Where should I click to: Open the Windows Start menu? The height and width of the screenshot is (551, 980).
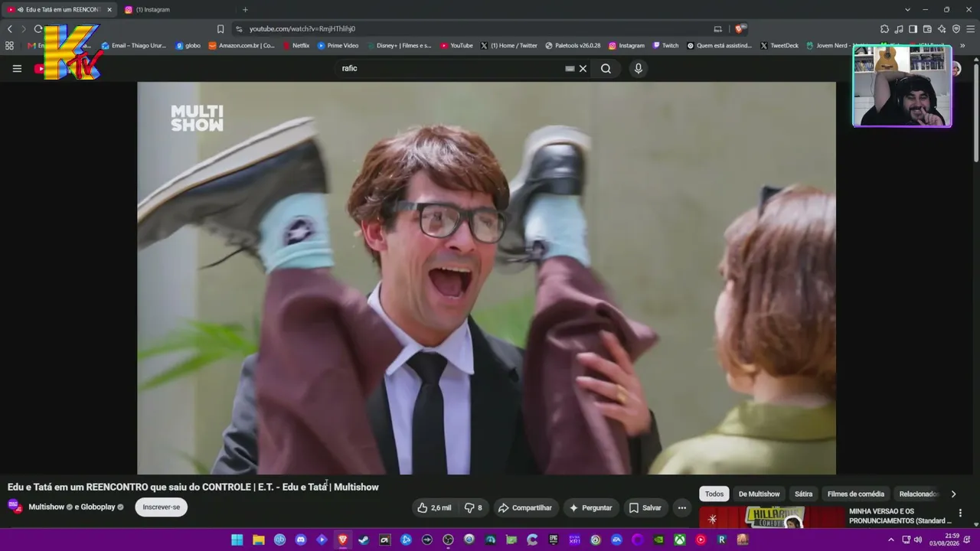[237, 540]
